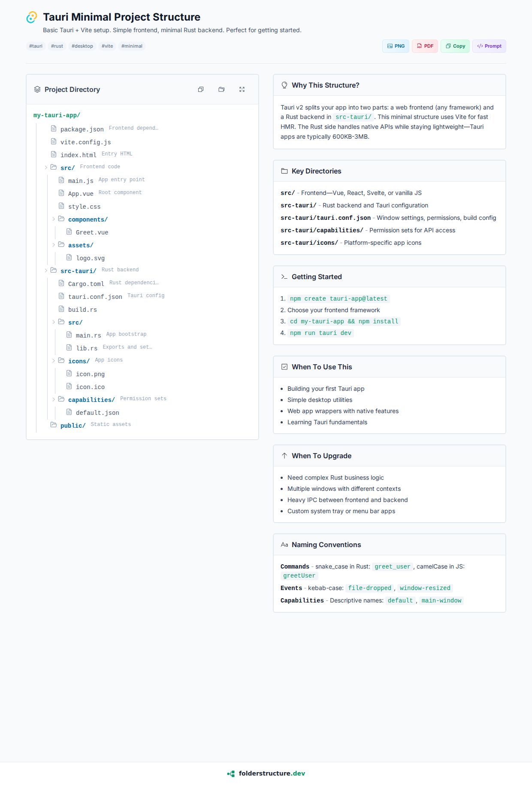Toggle the capabilities/ folder chevron
The width and height of the screenshot is (532, 785).
pyautogui.click(x=54, y=399)
